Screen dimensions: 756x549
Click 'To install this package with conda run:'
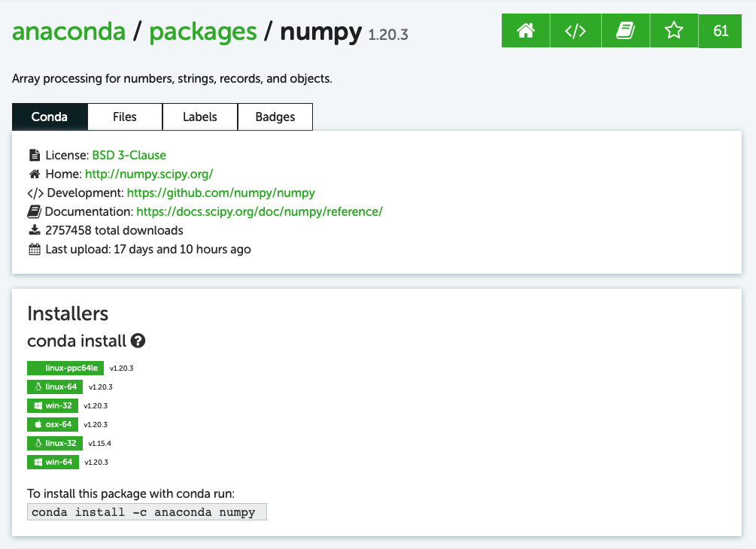[x=131, y=493]
